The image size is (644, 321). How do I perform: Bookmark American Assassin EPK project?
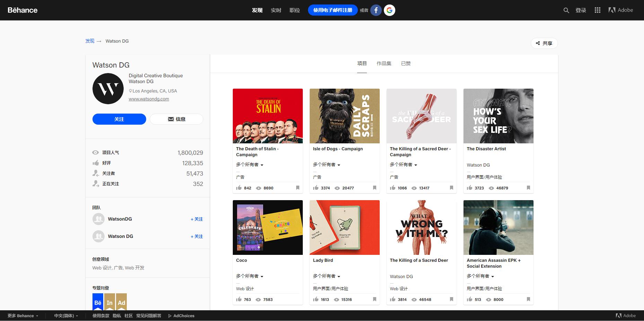click(x=528, y=299)
